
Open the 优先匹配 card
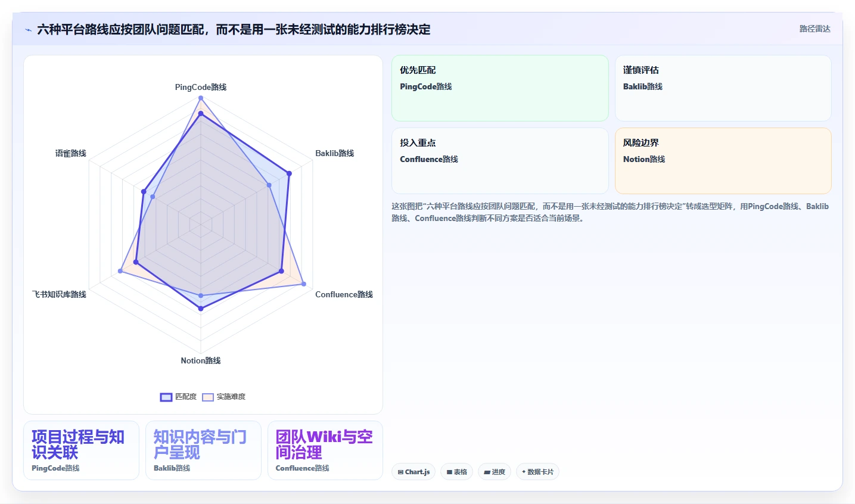click(x=500, y=88)
